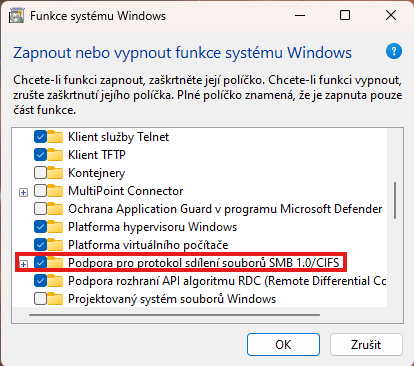Click the Windows Features title bar icon
Image resolution: width=414 pixels, height=366 pixels.
point(16,16)
